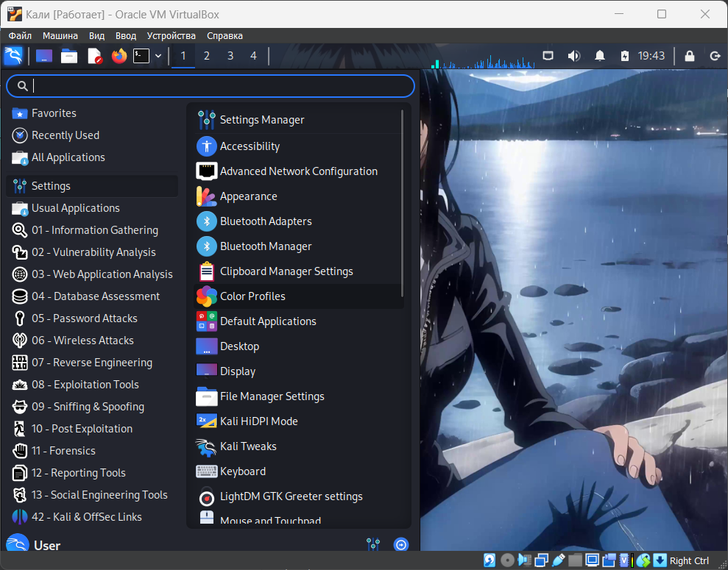Open 06 - Wireless Attacks category
The height and width of the screenshot is (570, 728).
93,341
